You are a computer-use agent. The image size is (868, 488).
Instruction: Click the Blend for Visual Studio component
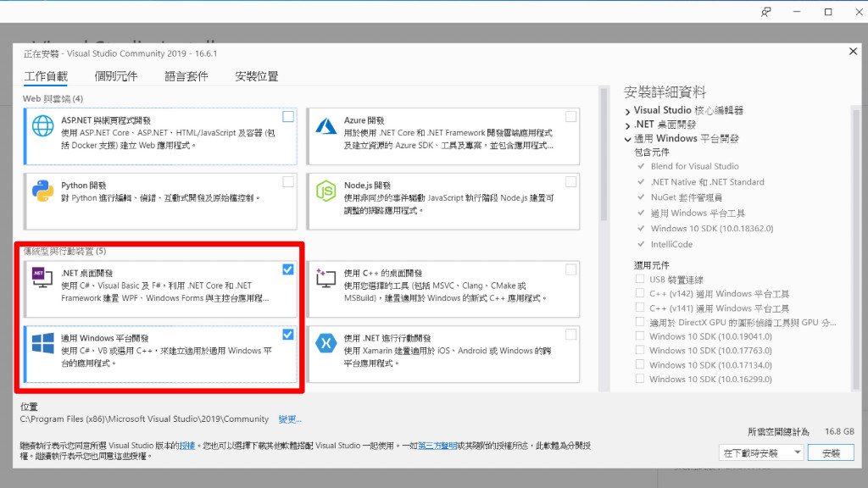[695, 166]
